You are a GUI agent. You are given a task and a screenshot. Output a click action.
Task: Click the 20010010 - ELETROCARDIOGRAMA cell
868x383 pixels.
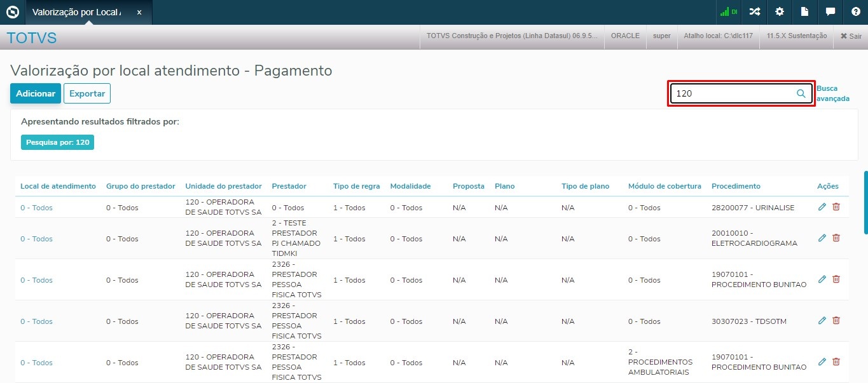(754, 239)
